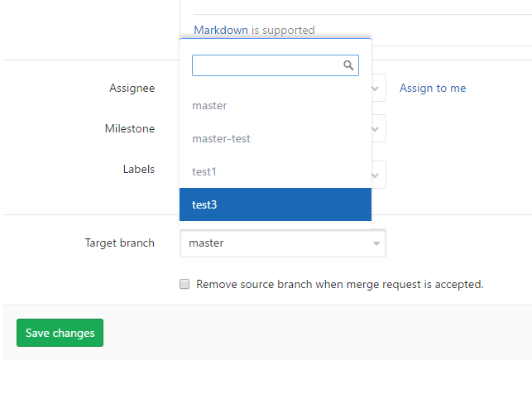Expand the Milestone dropdown
This screenshot has width=532, height=394.
(x=378, y=128)
